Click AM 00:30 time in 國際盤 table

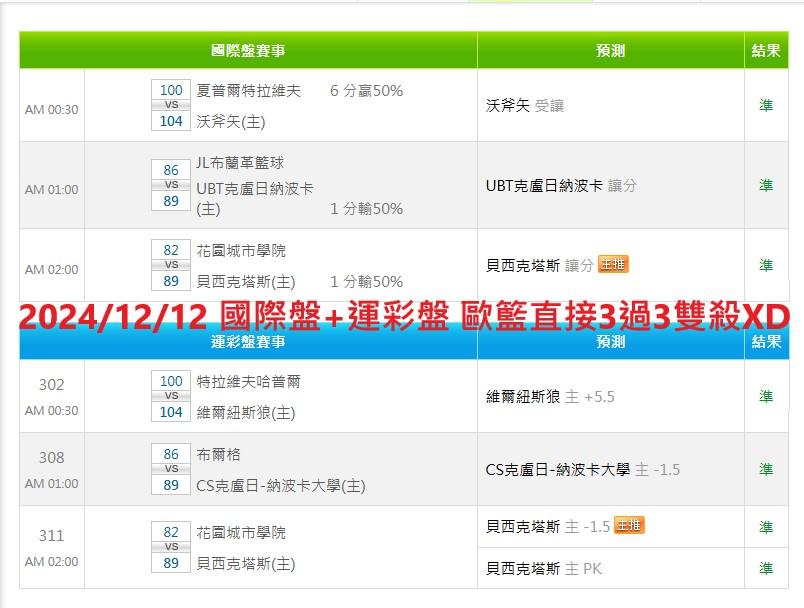click(x=52, y=110)
